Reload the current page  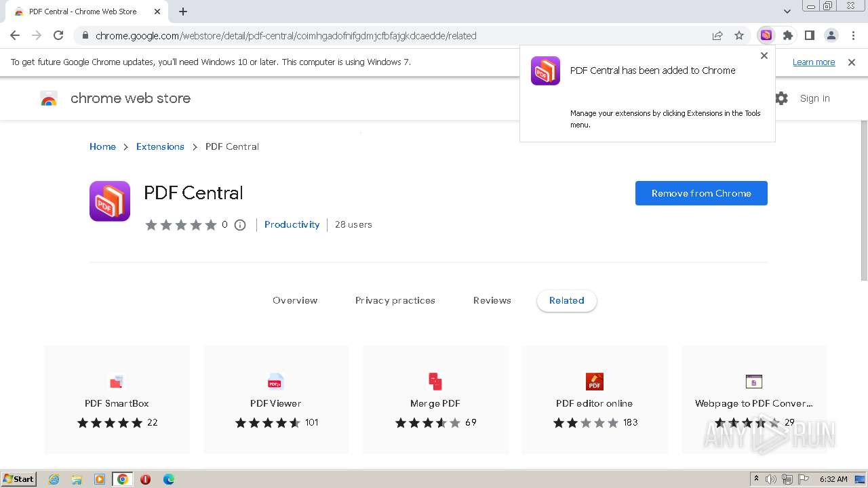[58, 36]
